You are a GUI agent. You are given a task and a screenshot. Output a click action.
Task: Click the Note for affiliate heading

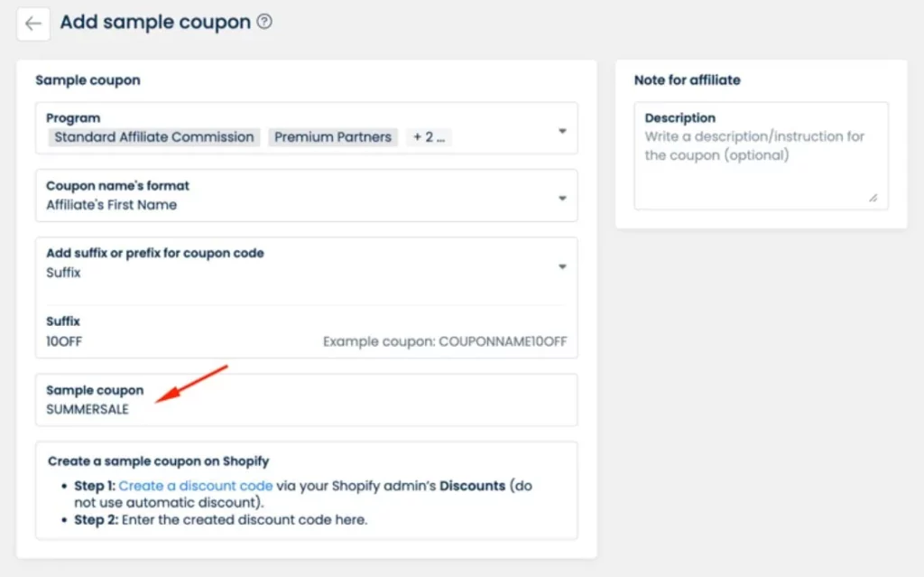pos(687,79)
